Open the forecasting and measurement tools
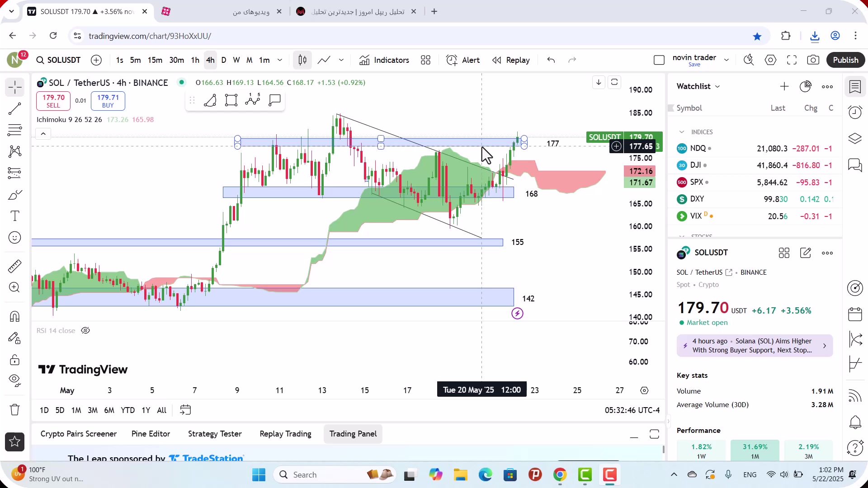This screenshot has height=488, width=868. coord(15,173)
